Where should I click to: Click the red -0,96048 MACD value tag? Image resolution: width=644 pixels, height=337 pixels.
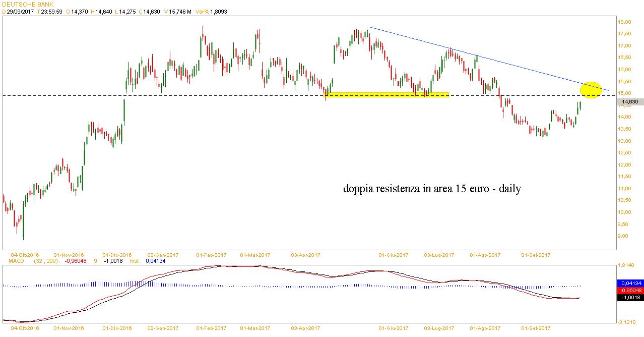click(x=630, y=291)
